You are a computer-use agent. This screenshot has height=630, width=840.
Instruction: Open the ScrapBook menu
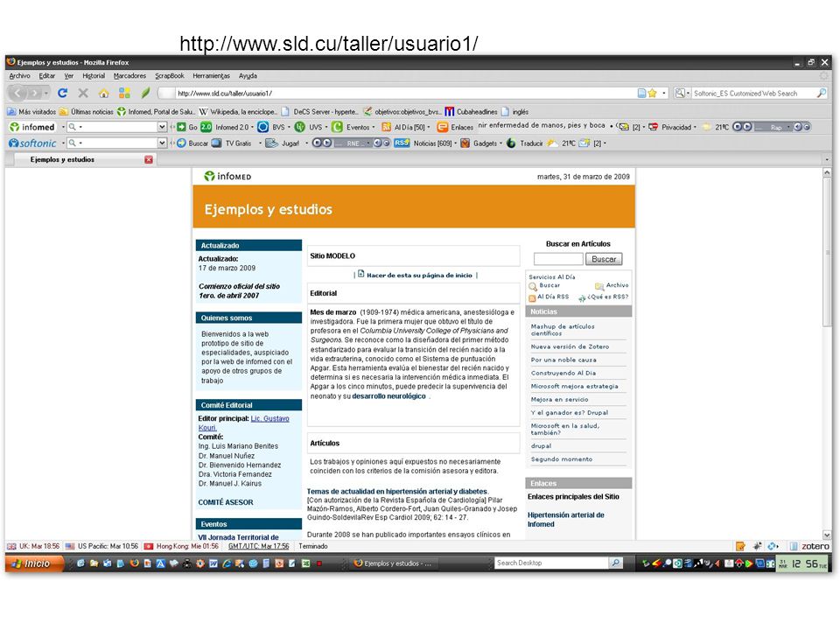pos(169,76)
